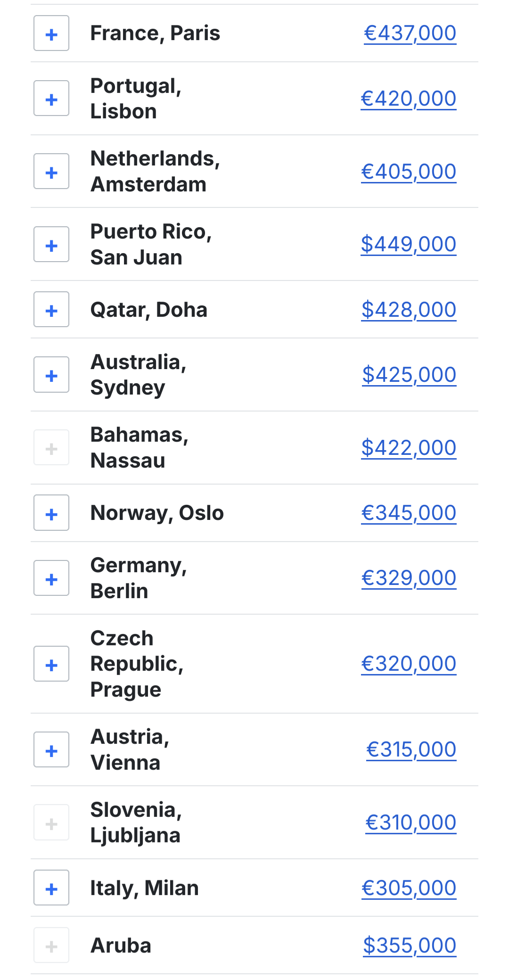Viewport: 509px width, 980px height.
Task: Click the €345,000 Oslo price
Action: coord(408,513)
